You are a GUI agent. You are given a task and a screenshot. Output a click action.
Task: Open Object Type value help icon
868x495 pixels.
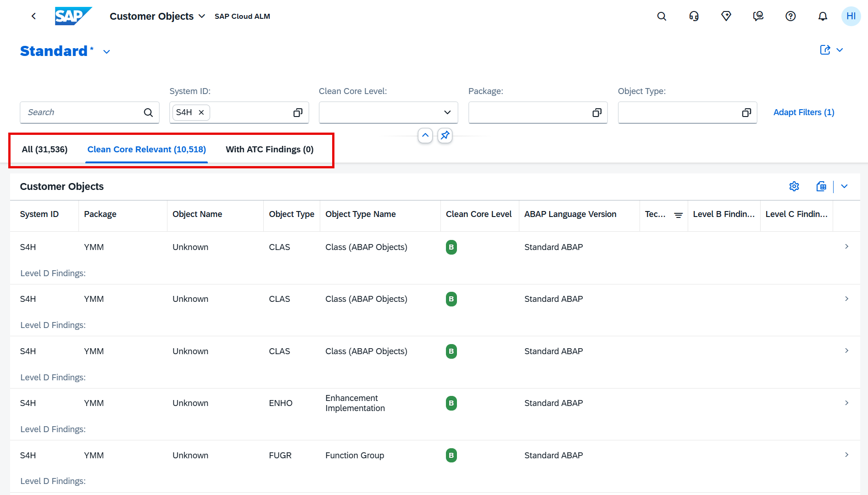pos(746,112)
